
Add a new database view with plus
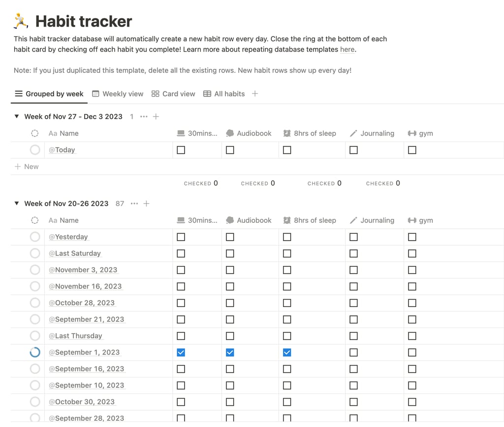(x=255, y=93)
